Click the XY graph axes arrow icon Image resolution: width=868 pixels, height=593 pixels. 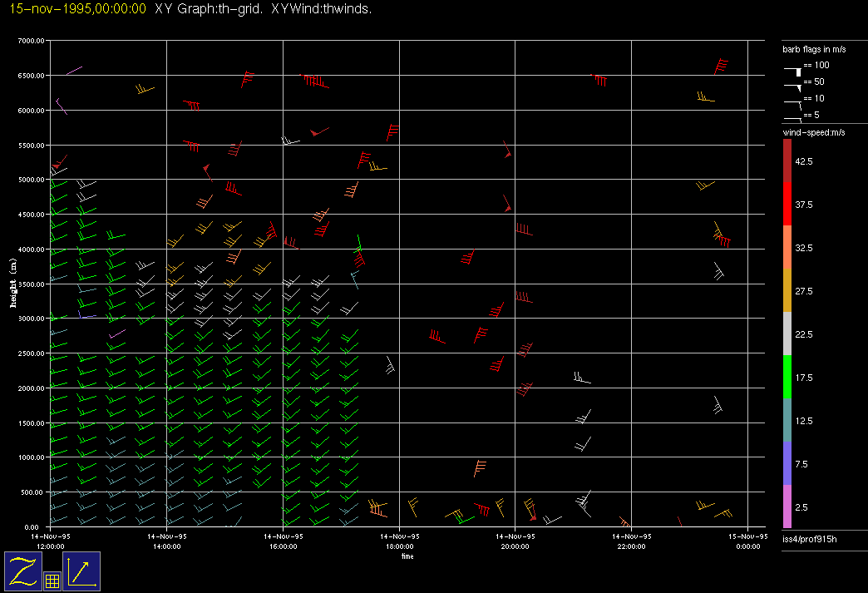81,571
